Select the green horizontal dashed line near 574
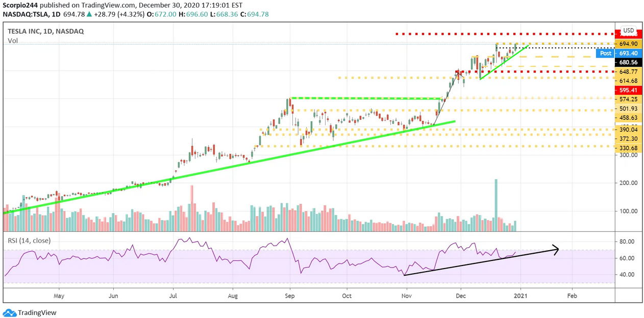 (365, 98)
